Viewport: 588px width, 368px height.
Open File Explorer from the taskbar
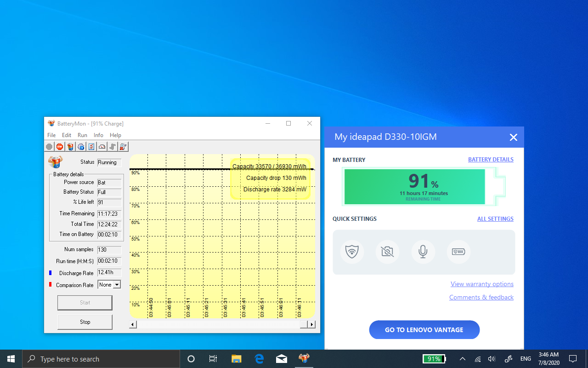click(236, 359)
